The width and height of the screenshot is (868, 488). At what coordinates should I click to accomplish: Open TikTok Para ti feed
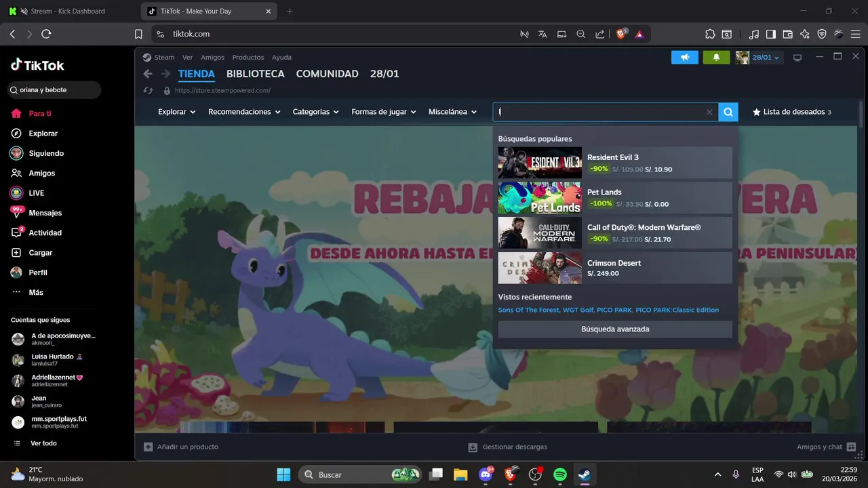point(40,114)
